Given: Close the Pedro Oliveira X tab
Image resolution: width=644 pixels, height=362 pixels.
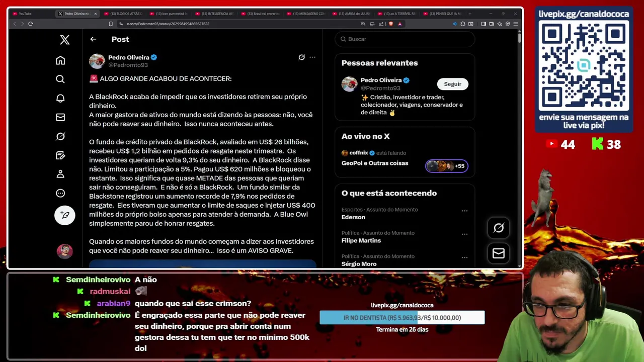Looking at the screenshot, I should (95, 14).
